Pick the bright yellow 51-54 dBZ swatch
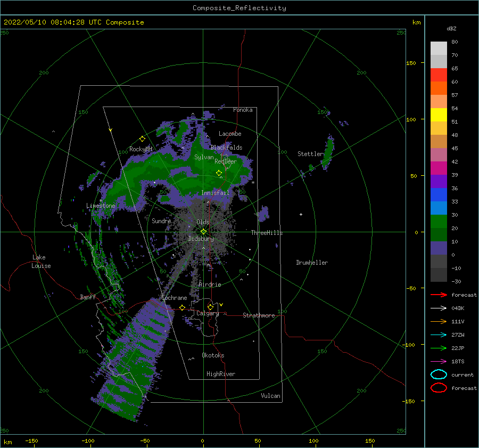 pos(439,115)
